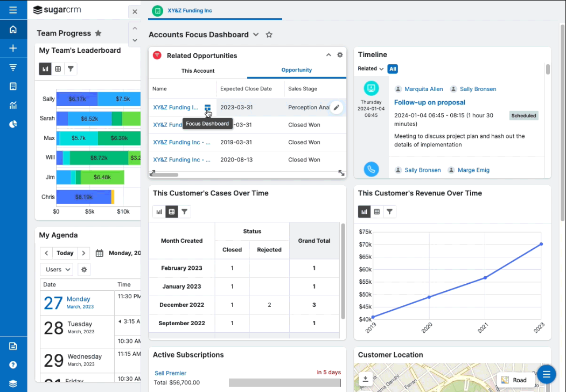Star the Accounts Focus Dashboard as favorite
Image resolution: width=566 pixels, height=392 pixels.
(269, 34)
